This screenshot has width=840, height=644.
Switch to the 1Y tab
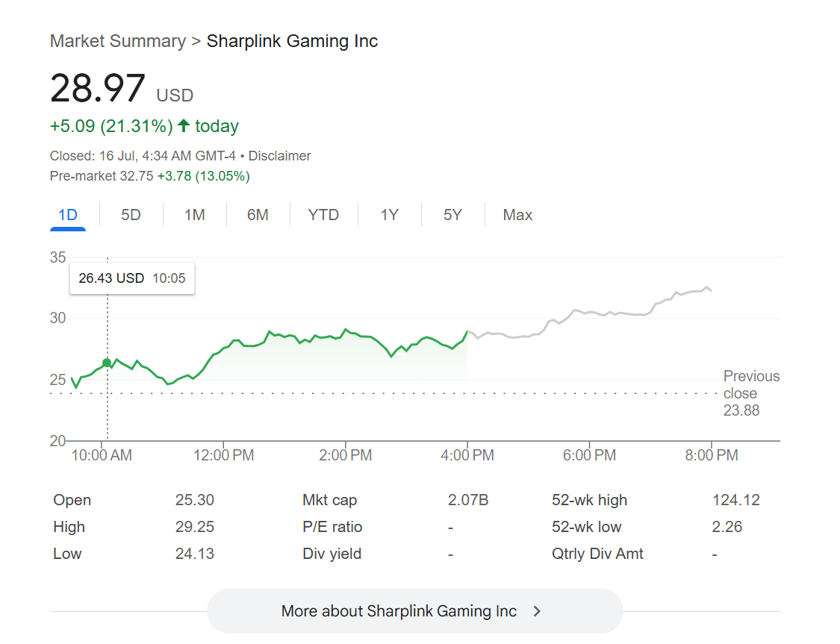pyautogui.click(x=390, y=215)
